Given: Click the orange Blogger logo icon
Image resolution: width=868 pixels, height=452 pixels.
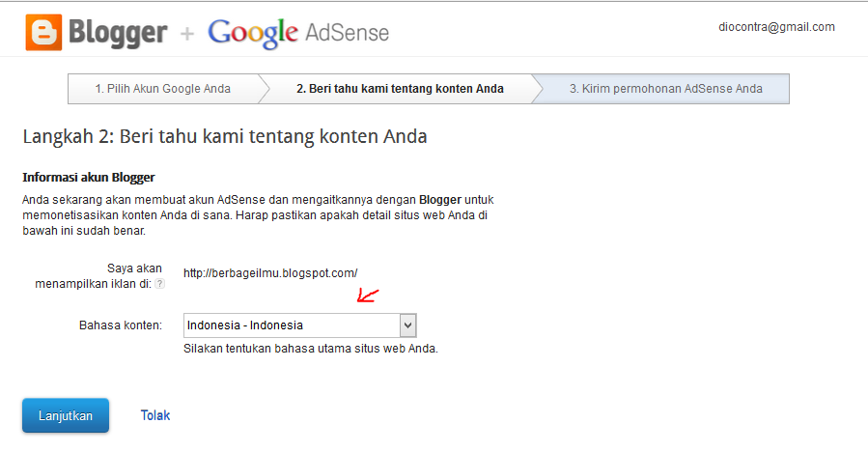Looking at the screenshot, I should point(43,33).
